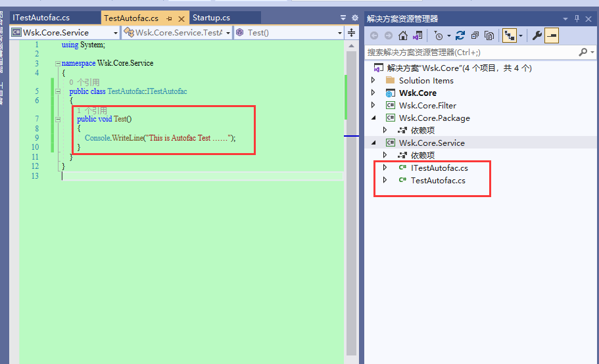This screenshot has width=599, height=364.
Task: Collapse the Wsk.Core.Service project
Action: point(373,143)
